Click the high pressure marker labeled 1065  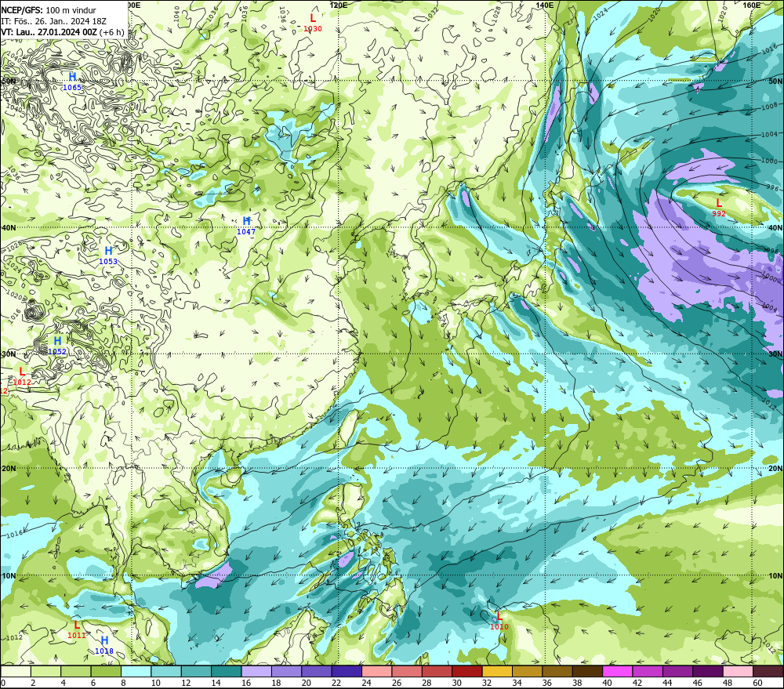tap(72, 81)
